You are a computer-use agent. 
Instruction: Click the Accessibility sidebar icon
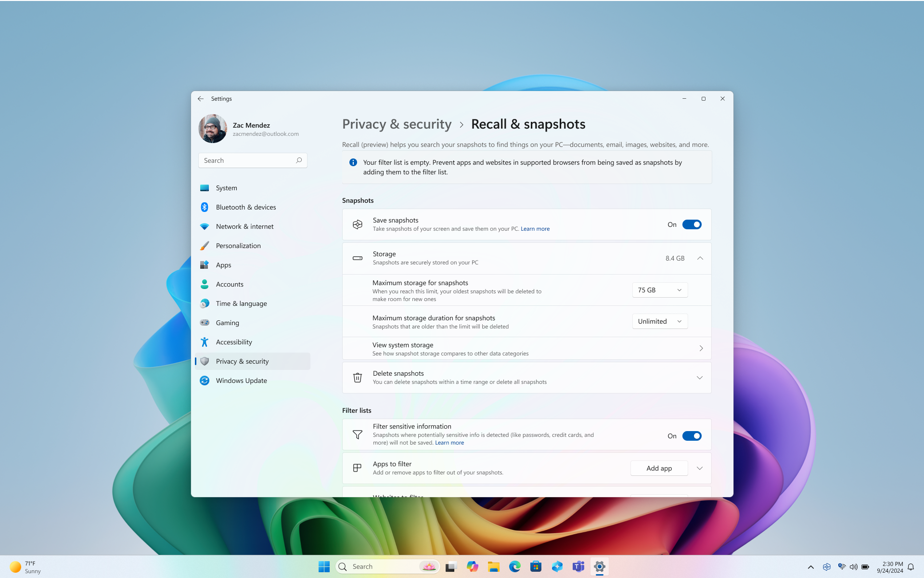[x=205, y=342]
